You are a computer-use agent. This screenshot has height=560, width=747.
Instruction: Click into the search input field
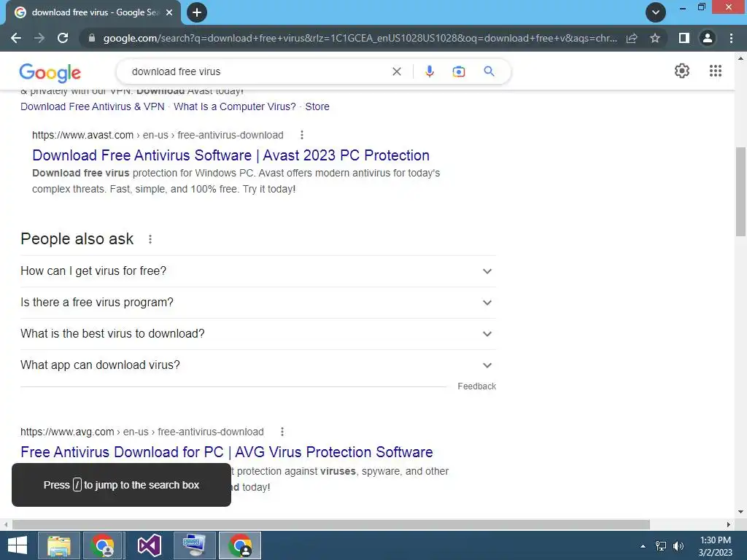pyautogui.click(x=258, y=71)
